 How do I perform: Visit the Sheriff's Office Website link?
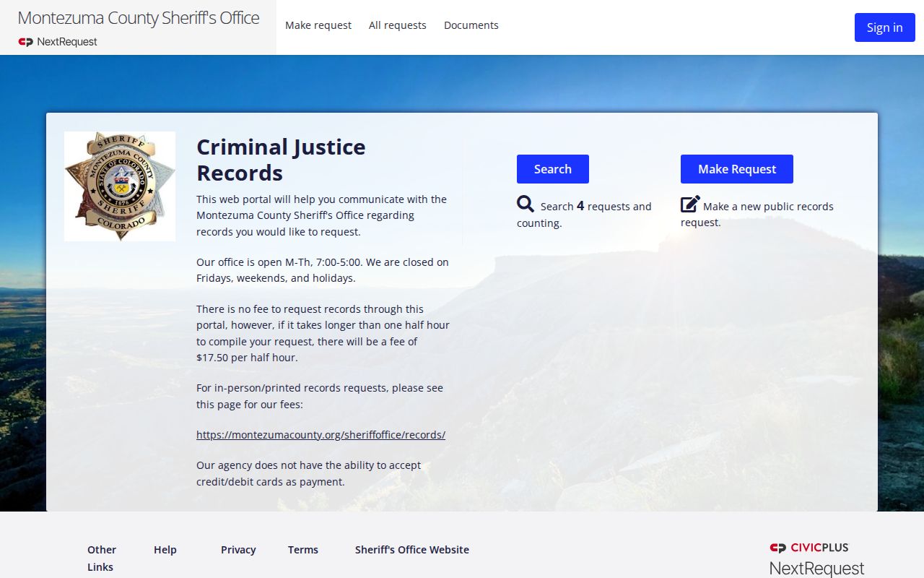412,550
